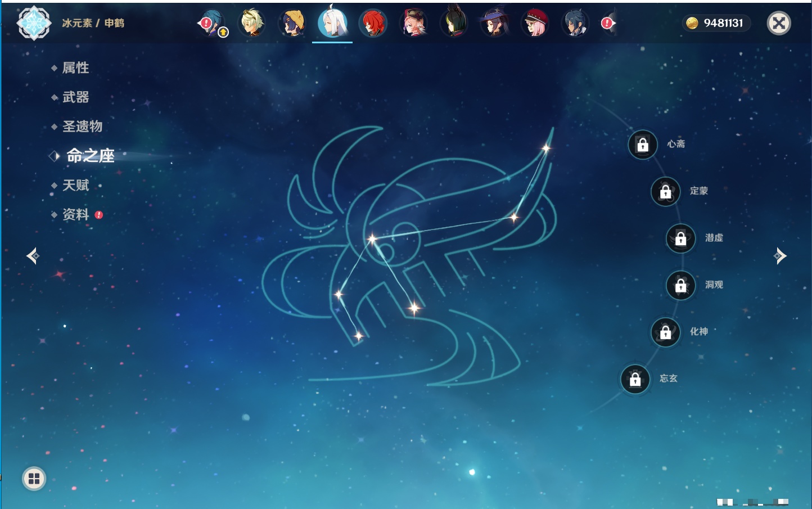The height and width of the screenshot is (509, 812).
Task: Open the locked 化神 constellation node
Action: point(666,332)
